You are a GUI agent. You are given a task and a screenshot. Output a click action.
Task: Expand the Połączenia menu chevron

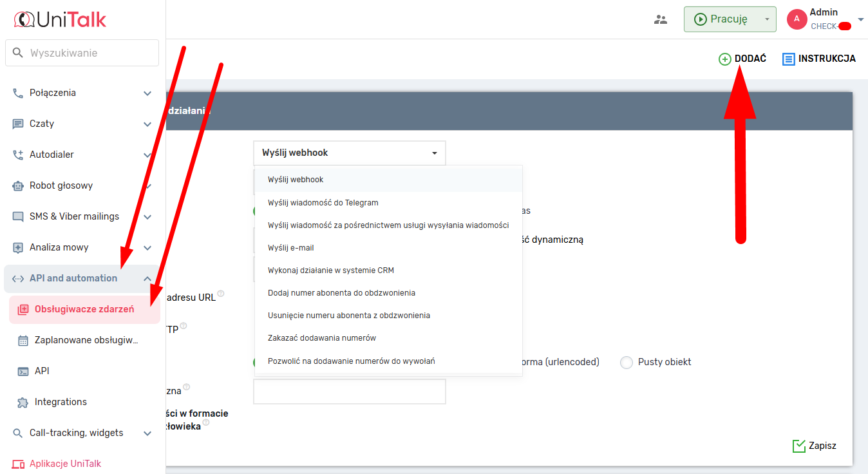[147, 93]
